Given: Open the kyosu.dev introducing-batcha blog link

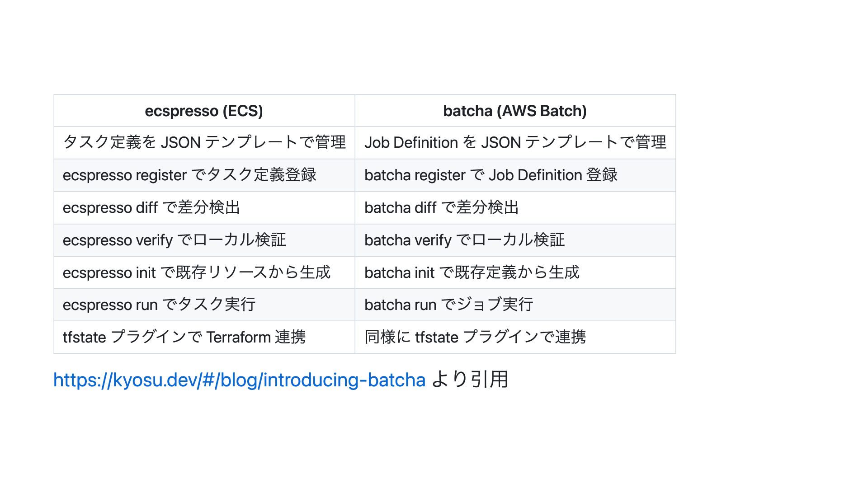Looking at the screenshot, I should 239,380.
